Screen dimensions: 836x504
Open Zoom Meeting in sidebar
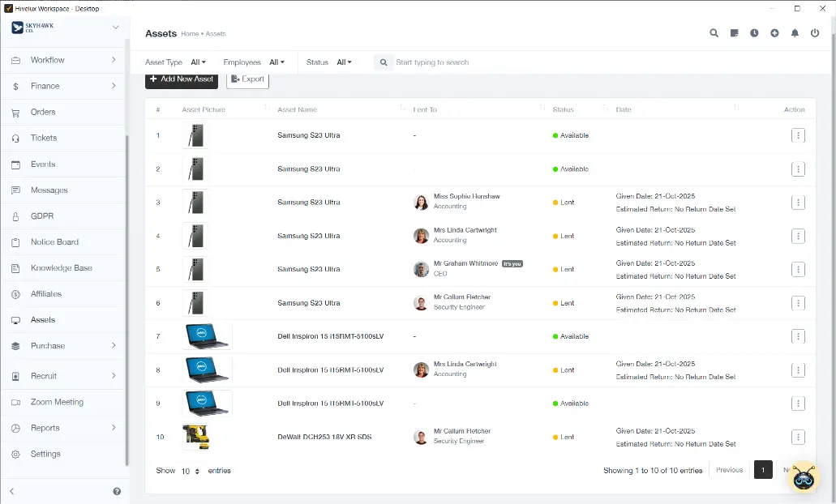[x=63, y=402]
